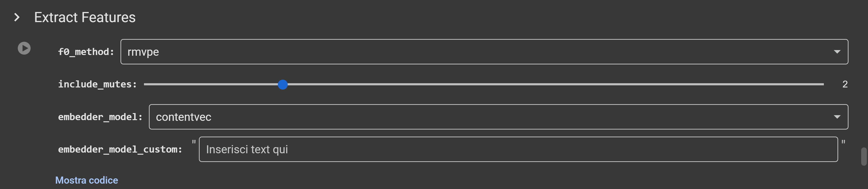
Task: Select the Extract Features heading text
Action: [x=85, y=17]
